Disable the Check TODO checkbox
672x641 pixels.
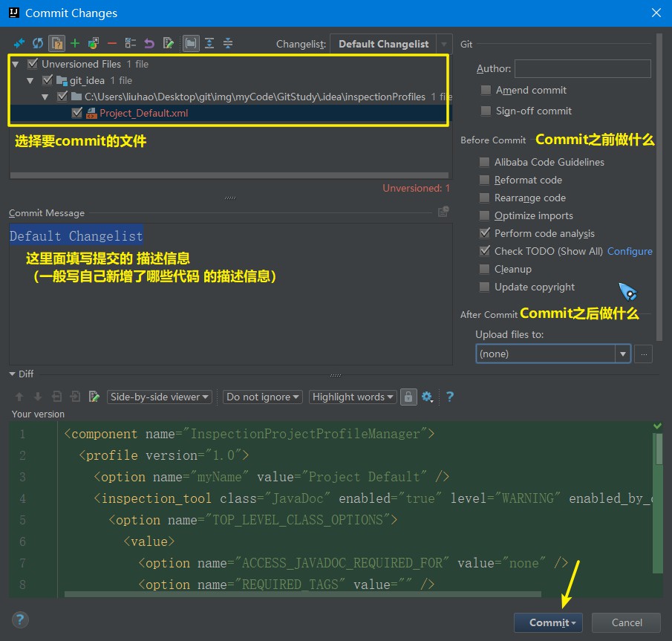(484, 251)
